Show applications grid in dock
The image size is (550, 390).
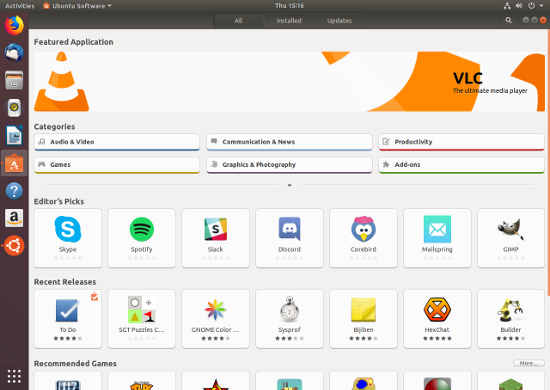coord(14,376)
